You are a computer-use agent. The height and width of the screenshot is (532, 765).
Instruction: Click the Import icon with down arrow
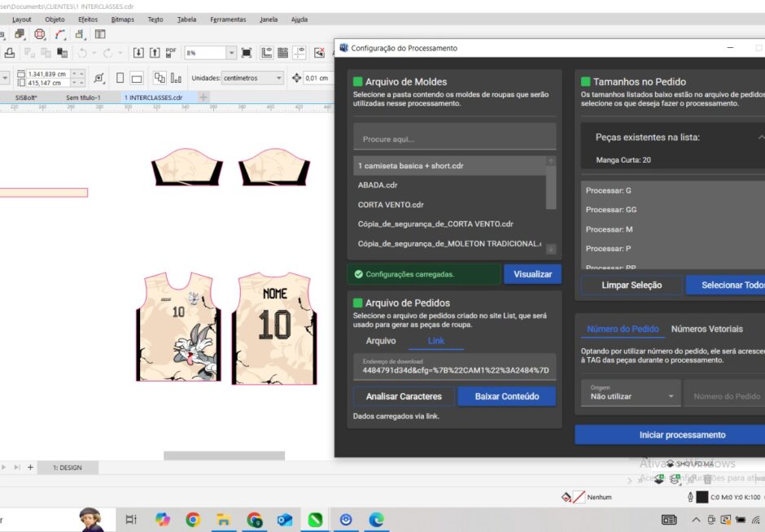pyautogui.click(x=138, y=53)
